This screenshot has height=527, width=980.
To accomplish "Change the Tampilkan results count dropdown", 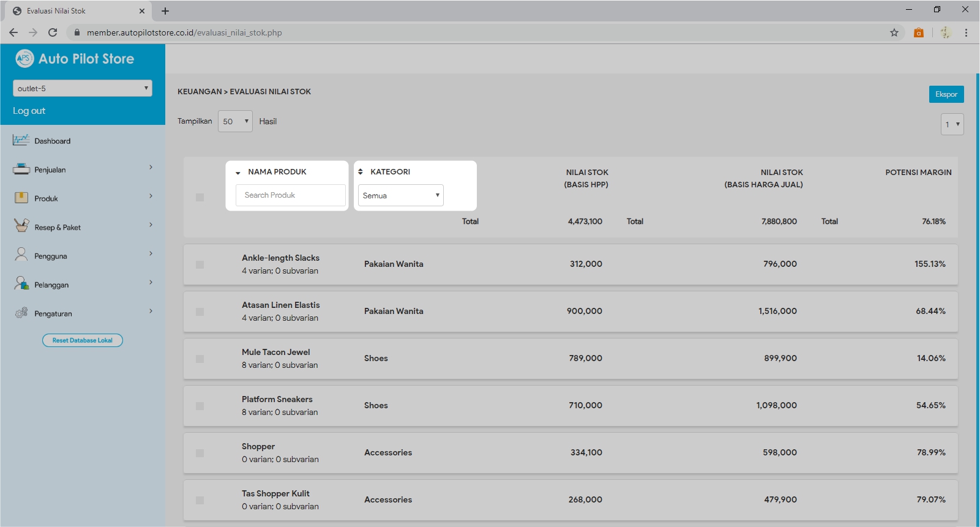I will point(235,121).
